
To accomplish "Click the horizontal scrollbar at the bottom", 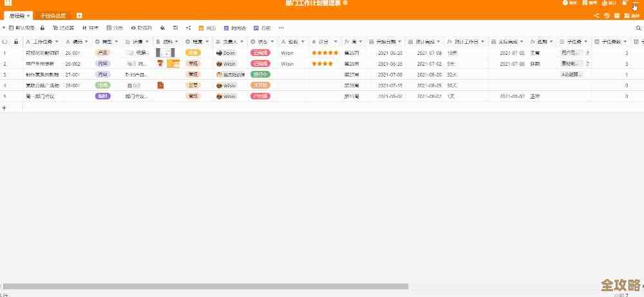I will [x=206, y=286].
